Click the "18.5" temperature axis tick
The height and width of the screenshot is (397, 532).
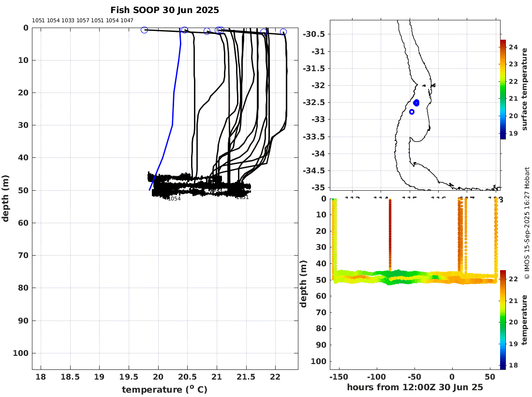(70, 377)
